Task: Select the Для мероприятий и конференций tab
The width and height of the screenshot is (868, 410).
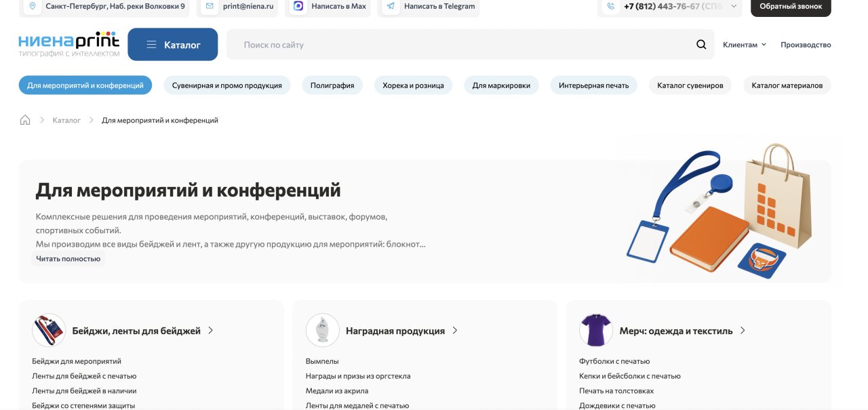Action: (85, 85)
